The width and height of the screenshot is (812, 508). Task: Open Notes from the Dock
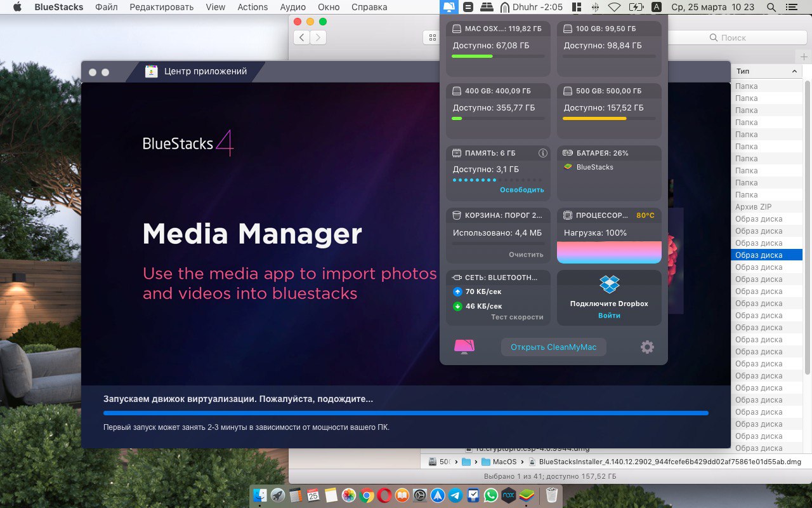tap(331, 495)
